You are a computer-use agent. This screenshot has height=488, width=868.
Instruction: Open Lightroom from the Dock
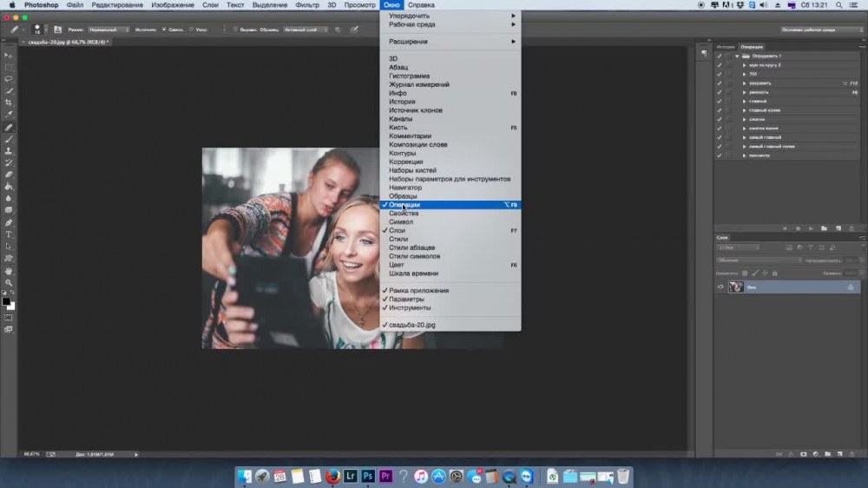tap(351, 476)
